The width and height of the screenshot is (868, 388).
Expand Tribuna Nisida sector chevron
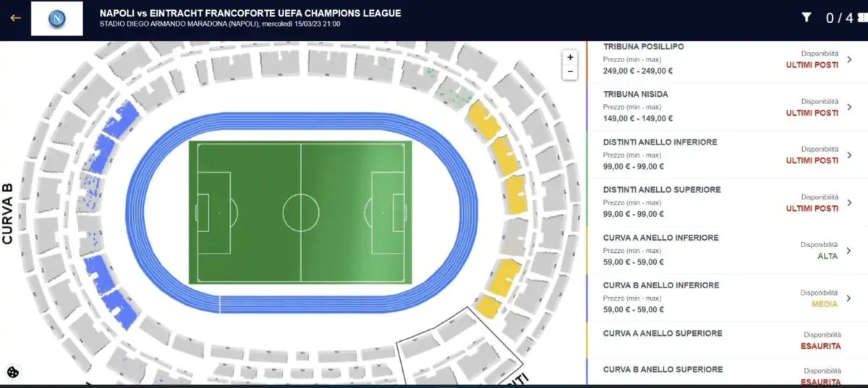click(x=849, y=107)
